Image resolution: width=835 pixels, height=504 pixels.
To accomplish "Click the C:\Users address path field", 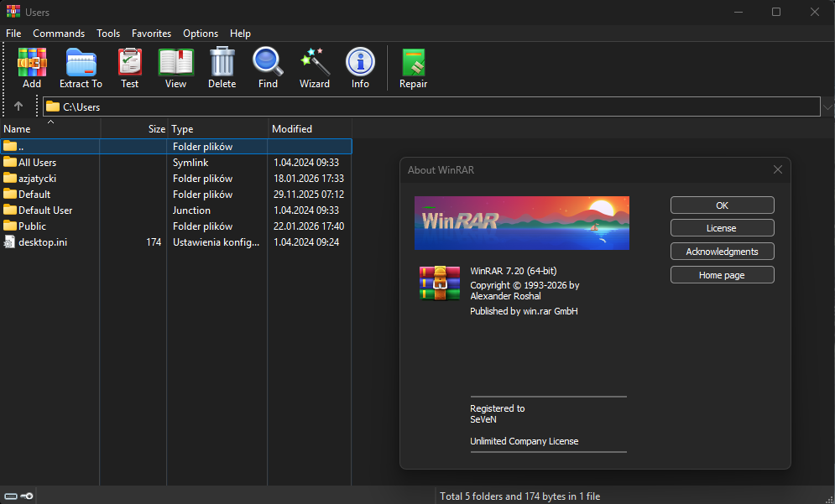I will [x=431, y=107].
